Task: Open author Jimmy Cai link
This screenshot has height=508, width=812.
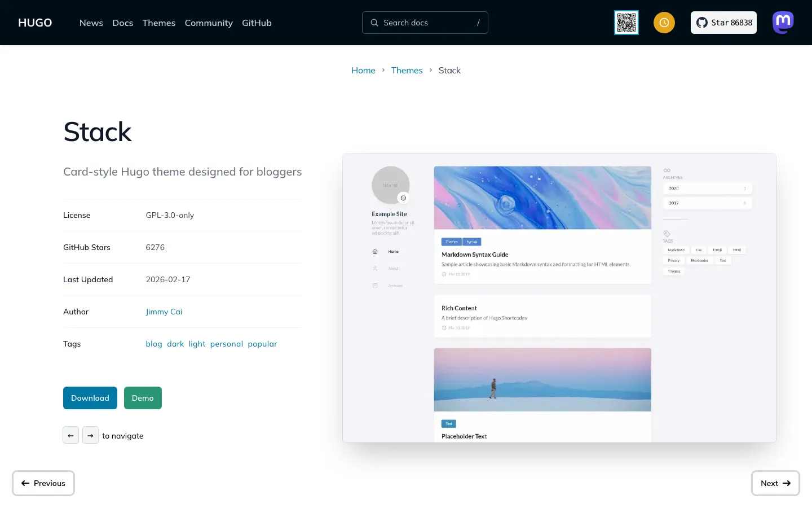Action: [x=164, y=312]
